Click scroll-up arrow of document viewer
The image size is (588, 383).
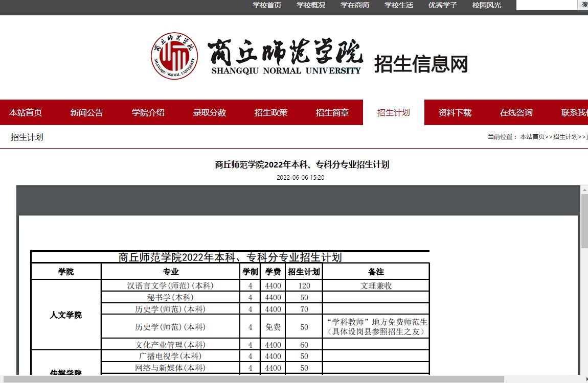(584, 190)
